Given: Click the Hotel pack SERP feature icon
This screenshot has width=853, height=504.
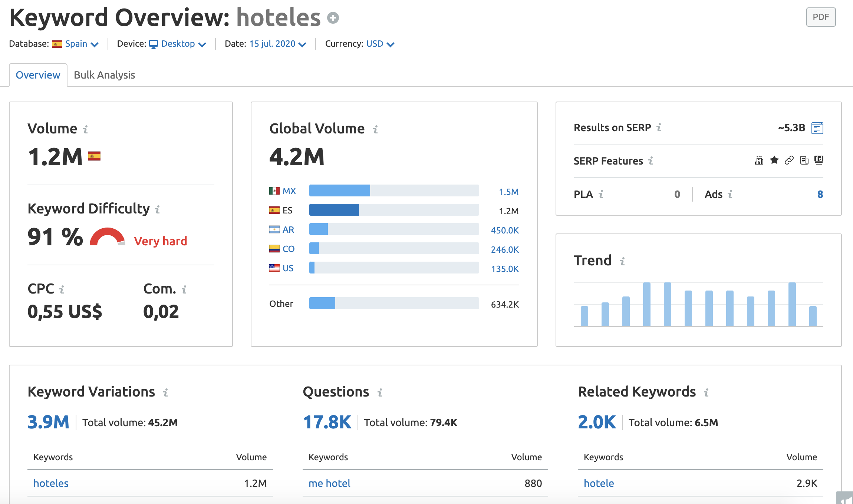Looking at the screenshot, I should point(759,161).
